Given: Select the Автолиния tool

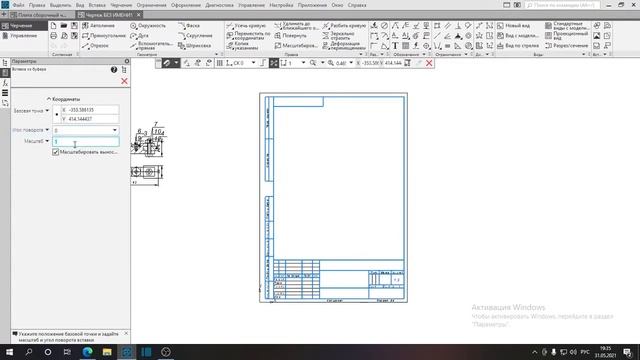Looking at the screenshot, I should 99,26.
